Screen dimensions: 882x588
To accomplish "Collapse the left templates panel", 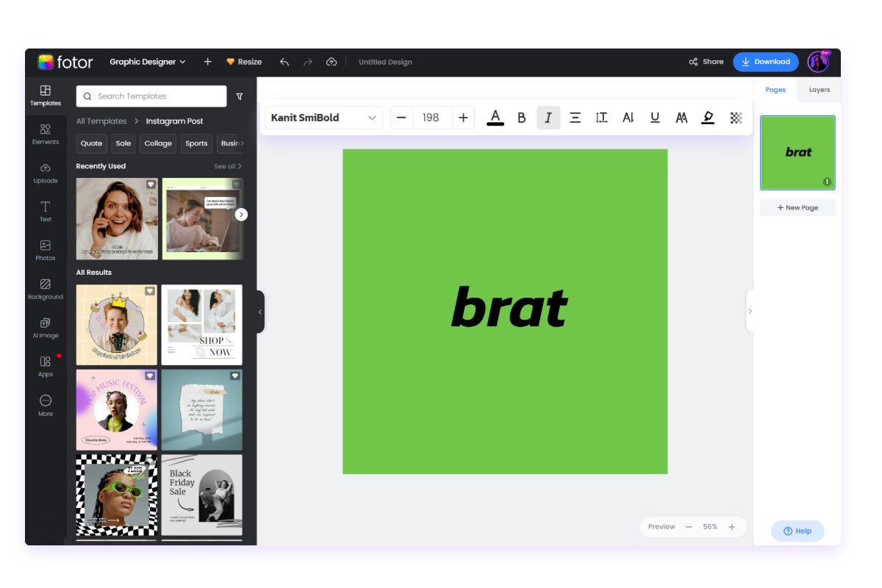I will (x=260, y=312).
